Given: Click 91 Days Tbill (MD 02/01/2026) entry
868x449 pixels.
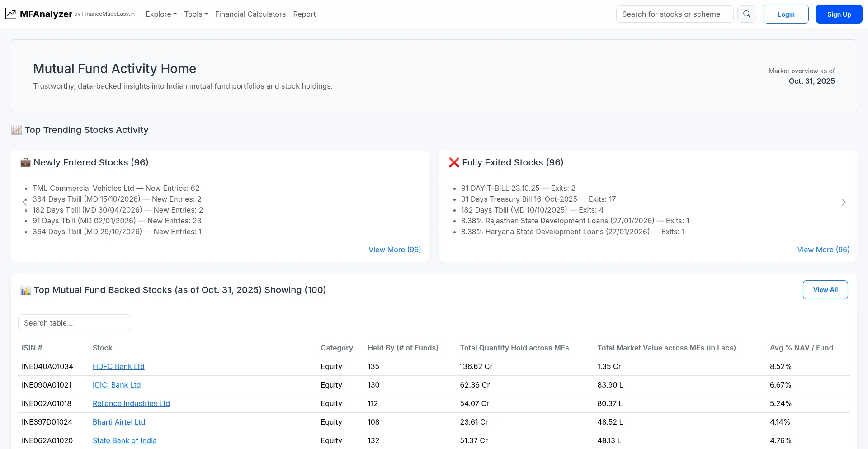Looking at the screenshot, I should 117,221.
